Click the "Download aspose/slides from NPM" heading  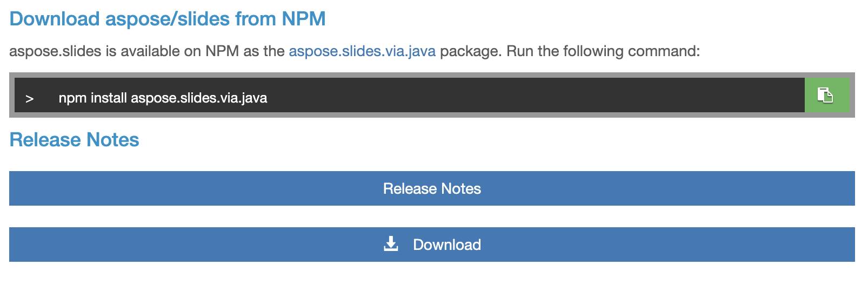pyautogui.click(x=168, y=19)
